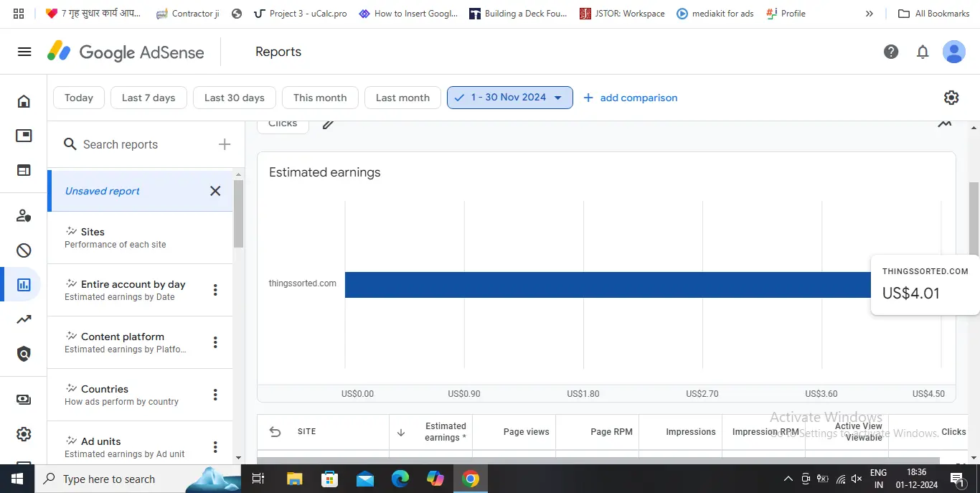Open All Bookmarks folder

click(x=934, y=13)
